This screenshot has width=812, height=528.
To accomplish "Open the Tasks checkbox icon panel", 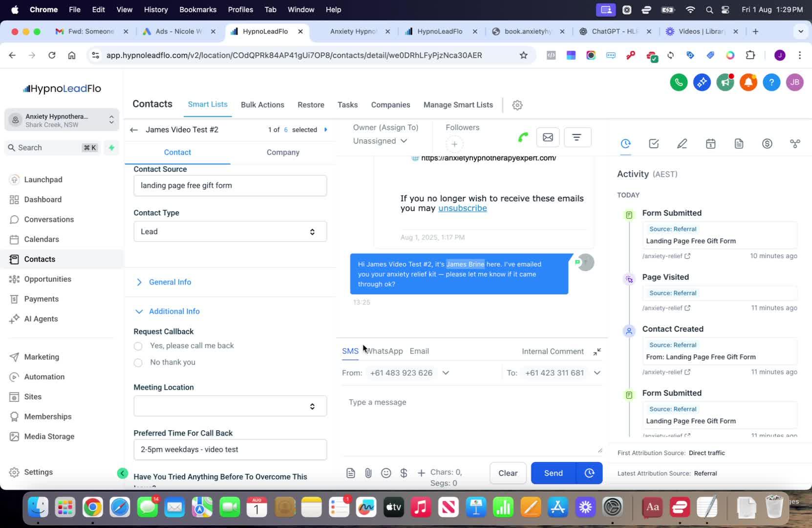I will coord(654,144).
